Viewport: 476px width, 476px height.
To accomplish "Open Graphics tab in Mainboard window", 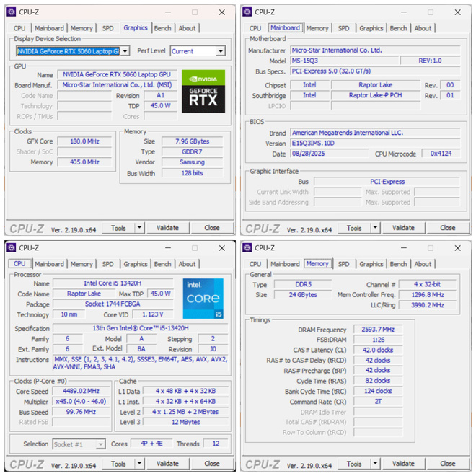I will (371, 28).
